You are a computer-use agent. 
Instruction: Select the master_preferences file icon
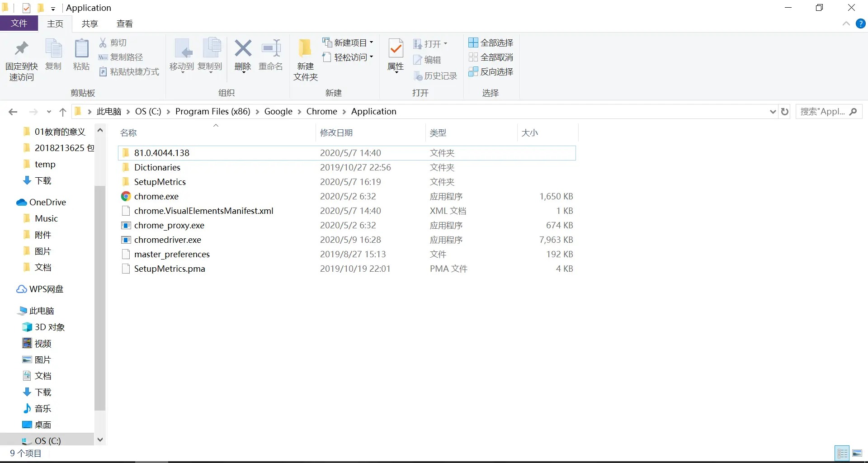pyautogui.click(x=126, y=254)
